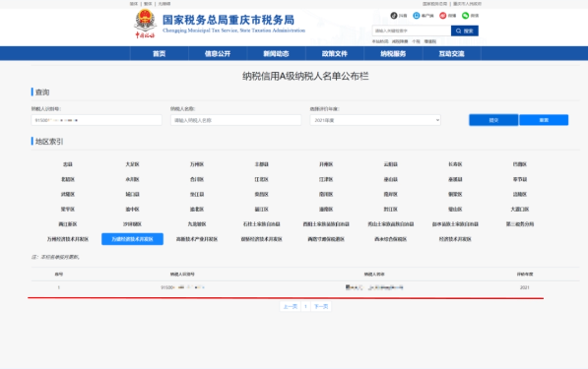Open the Douyin (抖音) icon link
The width and height of the screenshot is (588, 369).
[x=398, y=16]
